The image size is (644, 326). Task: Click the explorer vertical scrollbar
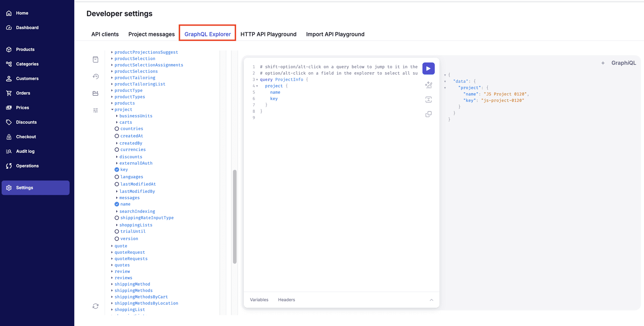pyautogui.click(x=234, y=216)
